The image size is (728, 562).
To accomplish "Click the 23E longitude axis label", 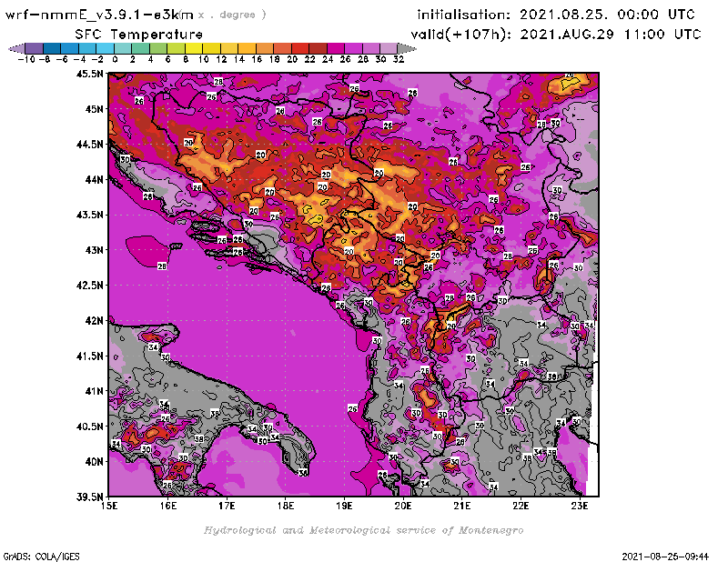I will click(580, 506).
